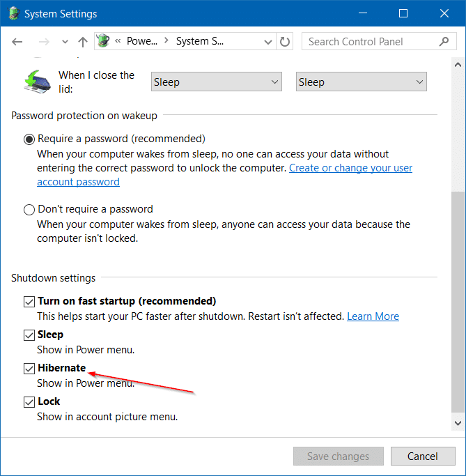Image resolution: width=466 pixels, height=476 pixels.
Task: Click the forward navigation arrow
Action: pyautogui.click(x=44, y=42)
